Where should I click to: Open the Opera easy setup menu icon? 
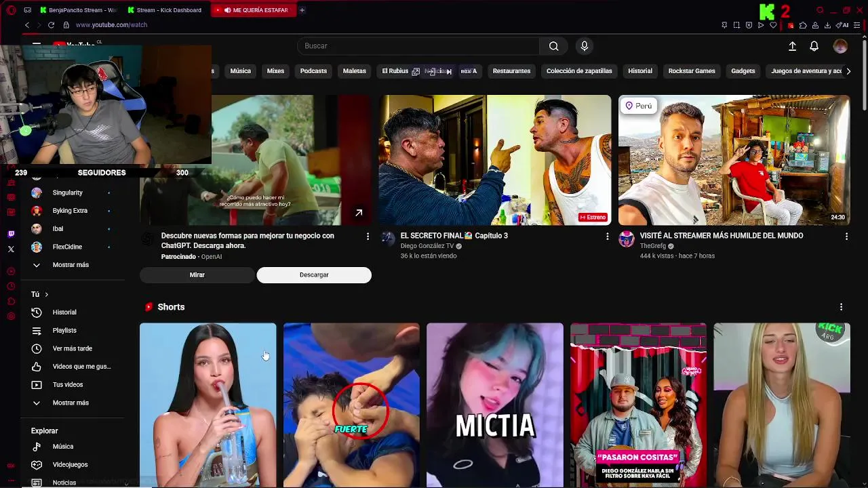pyautogui.click(x=857, y=25)
